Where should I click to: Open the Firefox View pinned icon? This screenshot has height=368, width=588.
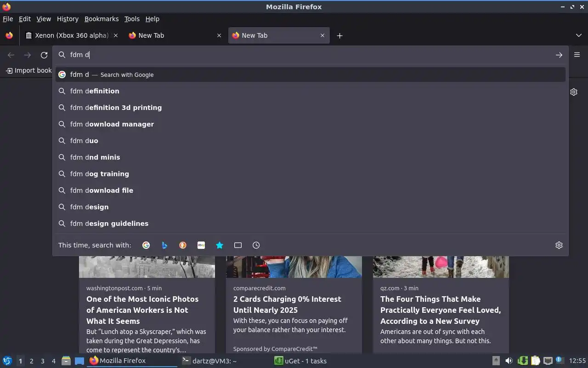(9, 35)
